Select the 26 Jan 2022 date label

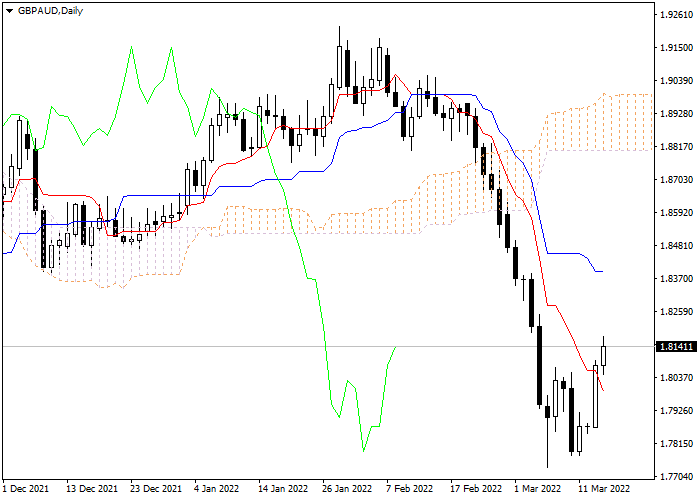point(347,489)
